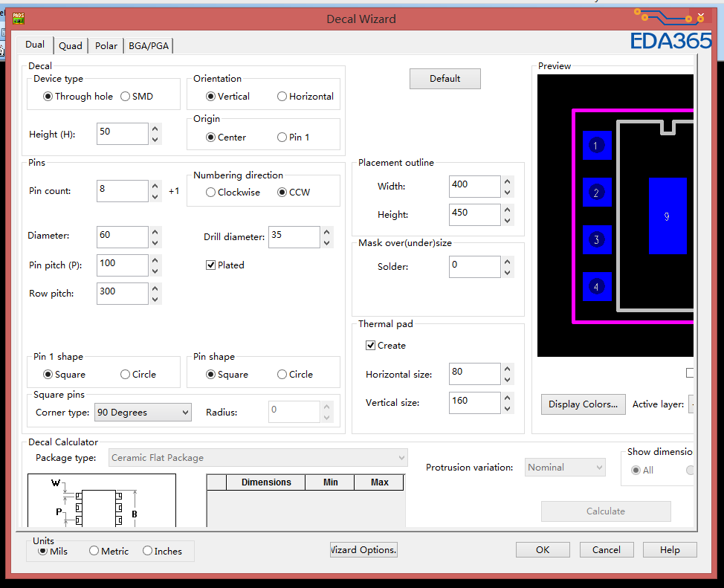Select CCW numbering direction
The height and width of the screenshot is (588, 724).
294,192
